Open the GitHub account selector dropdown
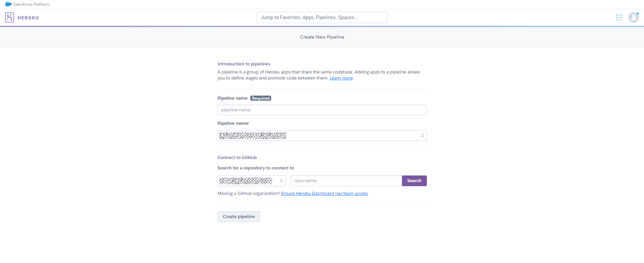The image size is (644, 263). [251, 181]
